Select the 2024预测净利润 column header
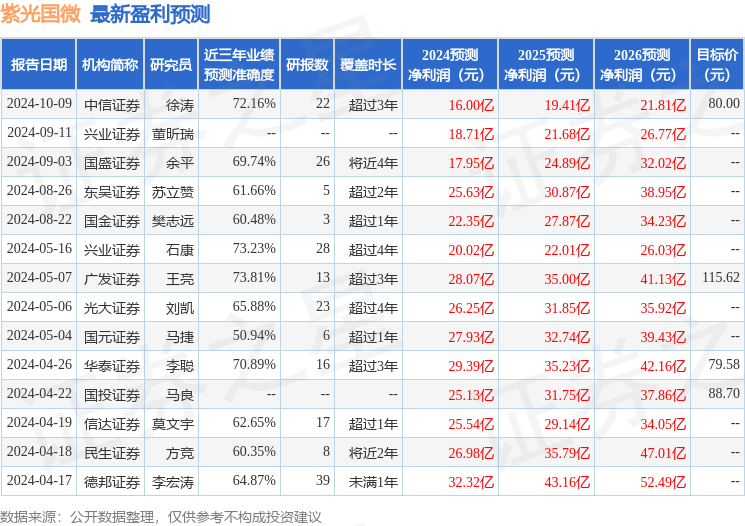The image size is (745, 526). coord(450,65)
